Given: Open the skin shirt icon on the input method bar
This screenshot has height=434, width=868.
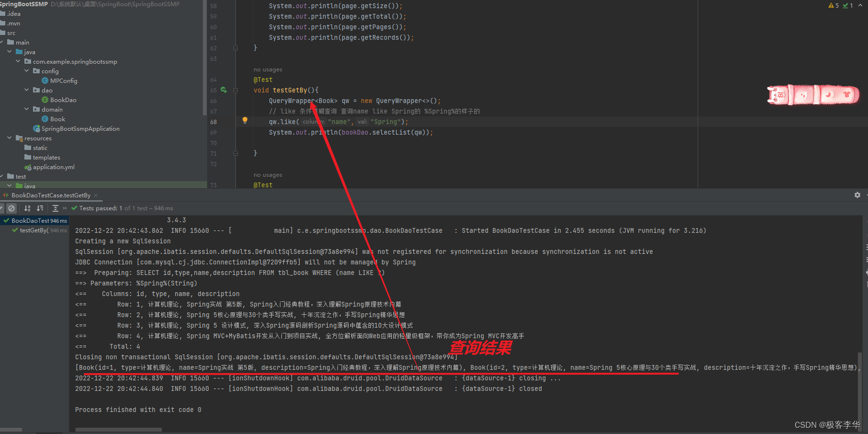Looking at the screenshot, I should [846, 94].
